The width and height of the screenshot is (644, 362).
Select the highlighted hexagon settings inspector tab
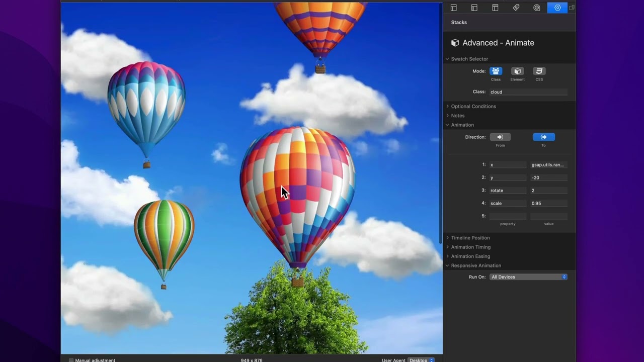click(x=557, y=8)
